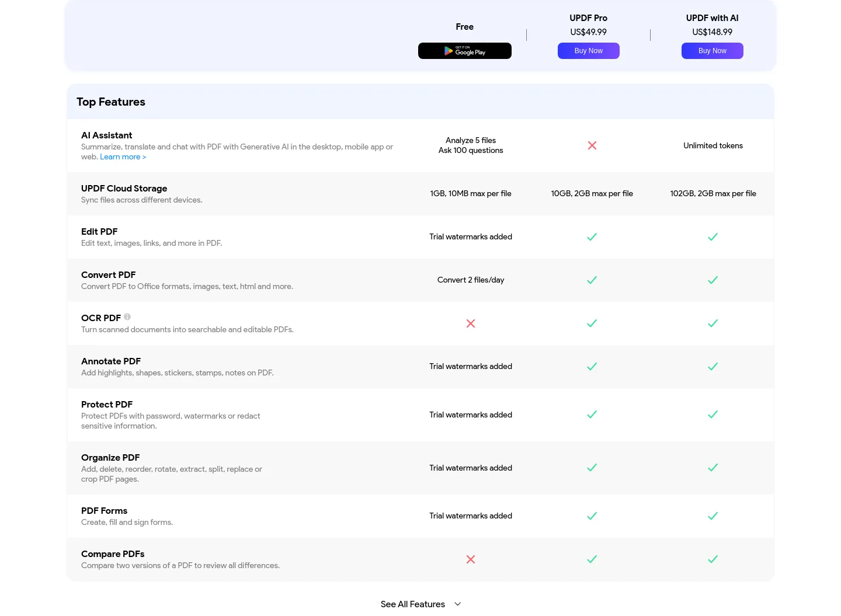Click the 'Free' plan header
Screen dimensions: 841x616
[465, 27]
